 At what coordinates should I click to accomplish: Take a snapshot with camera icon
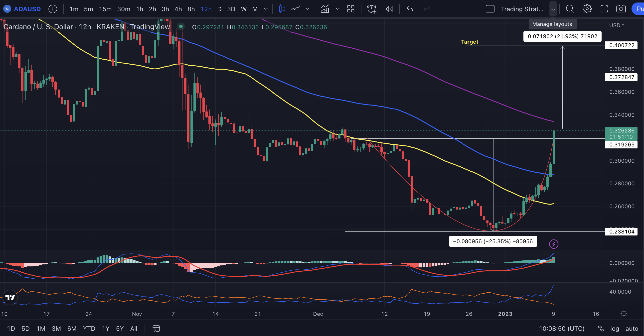click(621, 9)
